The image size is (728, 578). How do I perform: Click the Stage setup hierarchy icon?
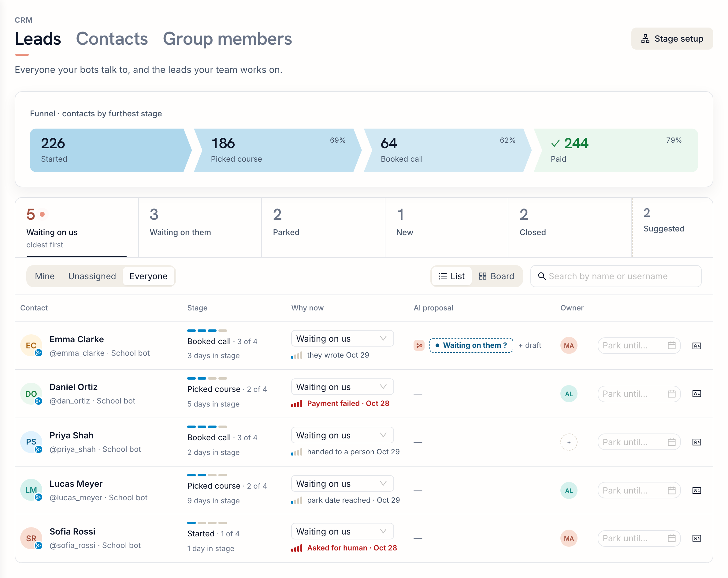(645, 39)
